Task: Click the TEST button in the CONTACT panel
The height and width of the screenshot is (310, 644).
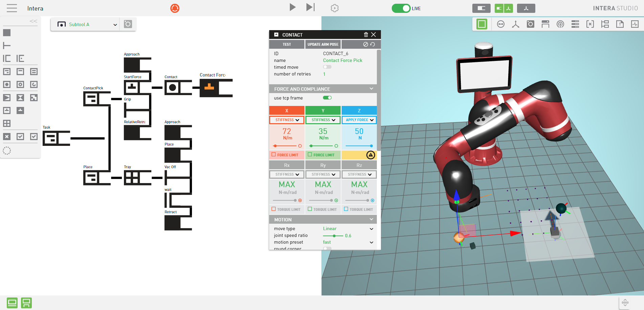Action: click(x=286, y=44)
